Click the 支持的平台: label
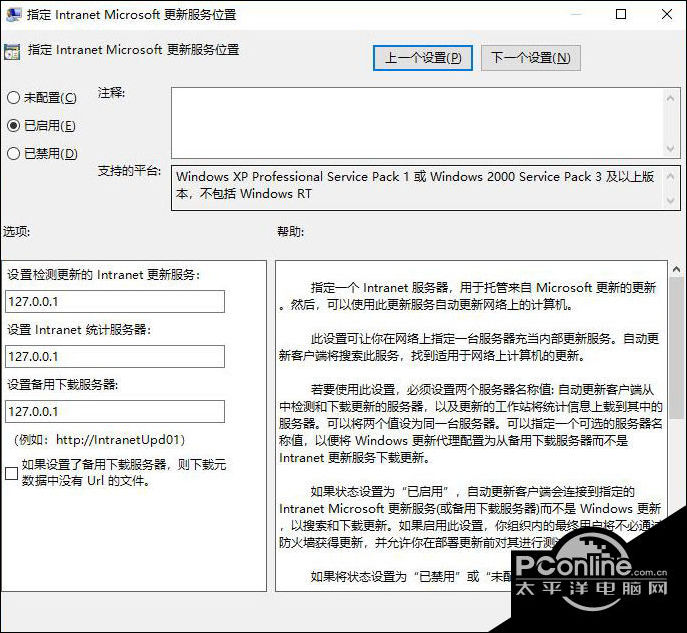Image resolution: width=687 pixels, height=633 pixels. (129, 171)
